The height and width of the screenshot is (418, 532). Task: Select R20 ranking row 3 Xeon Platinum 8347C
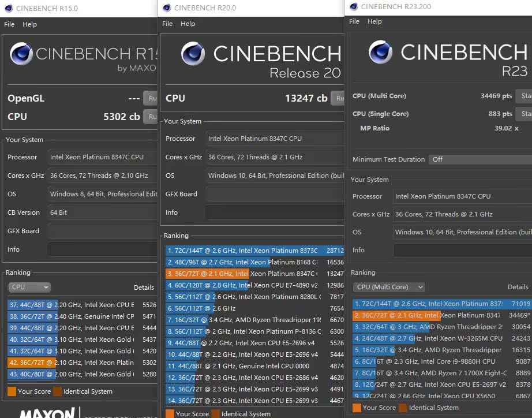255,274
